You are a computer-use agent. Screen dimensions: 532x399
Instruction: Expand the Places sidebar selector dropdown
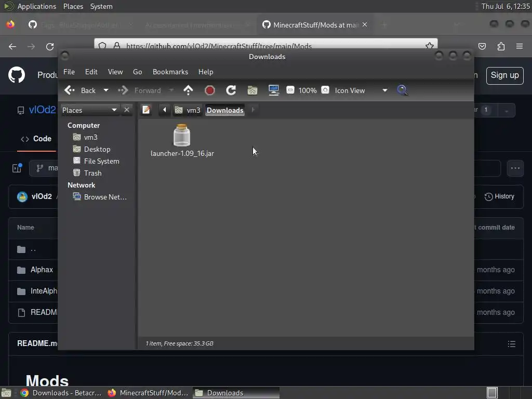(x=89, y=110)
